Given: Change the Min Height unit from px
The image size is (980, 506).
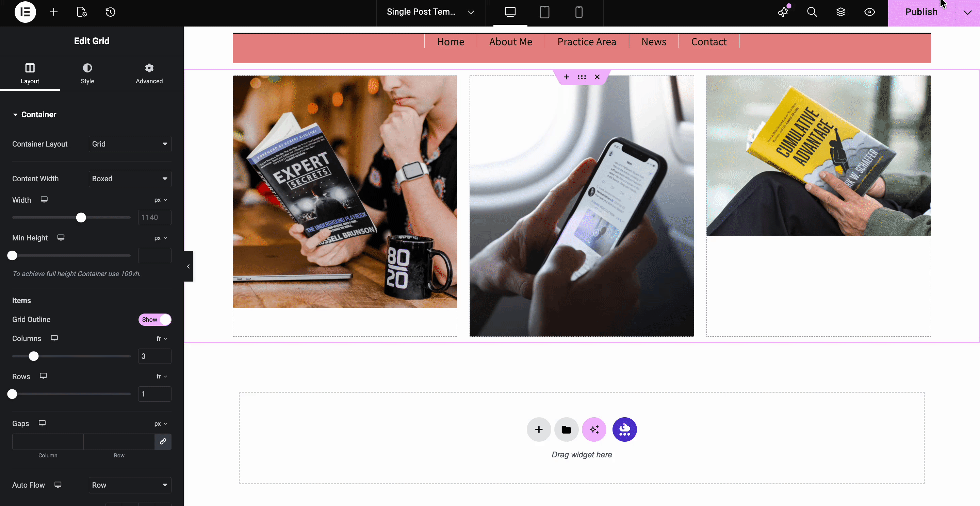Looking at the screenshot, I should coord(161,238).
